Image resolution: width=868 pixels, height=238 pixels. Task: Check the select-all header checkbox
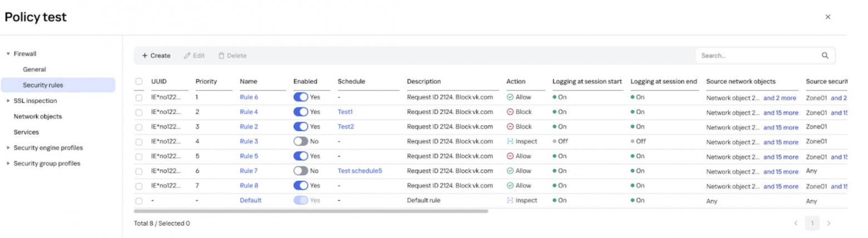pos(139,82)
